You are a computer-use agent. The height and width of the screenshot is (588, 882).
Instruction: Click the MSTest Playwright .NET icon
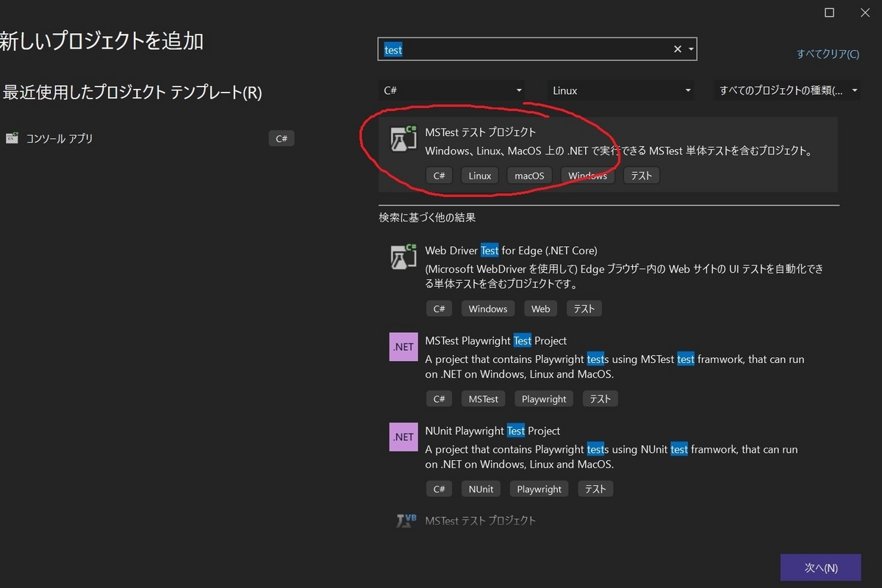click(404, 347)
